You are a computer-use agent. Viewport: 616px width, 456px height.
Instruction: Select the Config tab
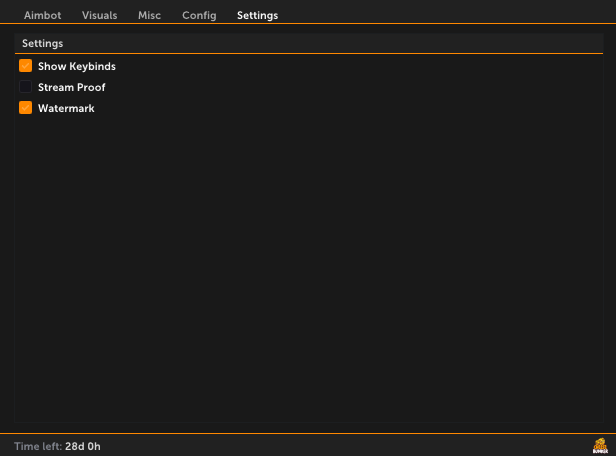[199, 15]
